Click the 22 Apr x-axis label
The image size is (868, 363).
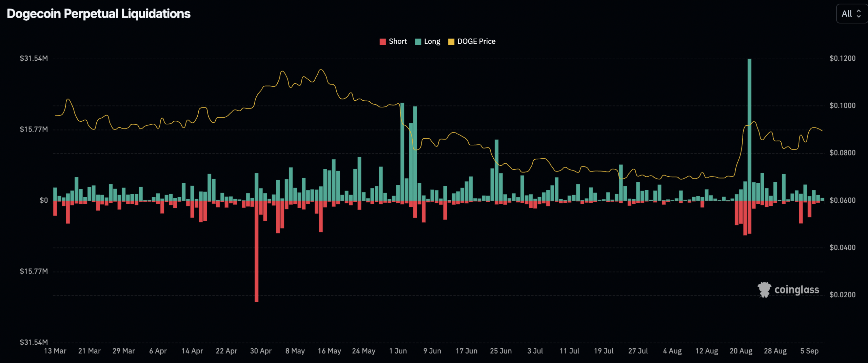(x=226, y=351)
